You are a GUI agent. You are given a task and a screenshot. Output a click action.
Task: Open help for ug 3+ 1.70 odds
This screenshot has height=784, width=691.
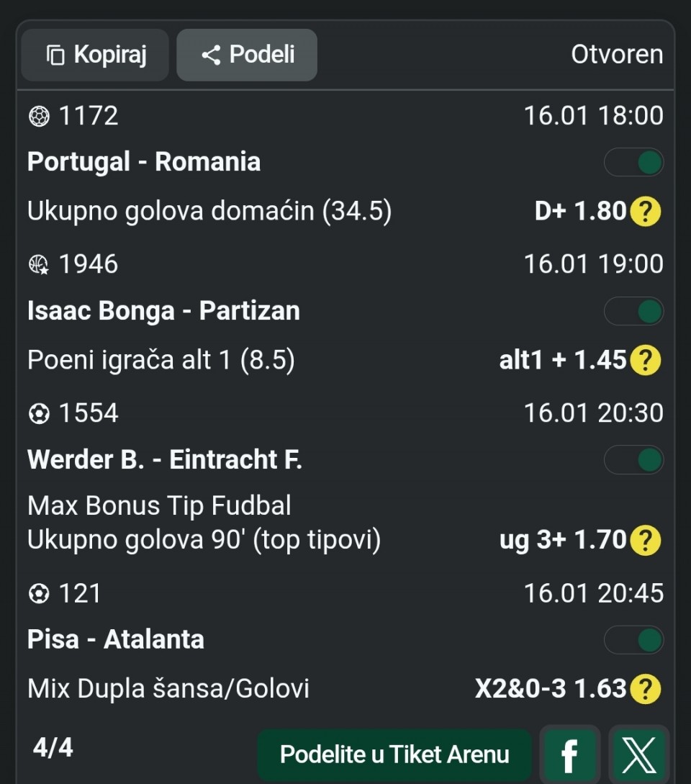645,540
